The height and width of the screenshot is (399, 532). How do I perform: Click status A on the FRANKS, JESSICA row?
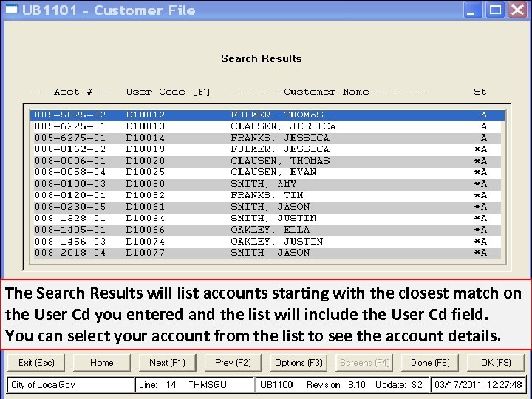[484, 138]
